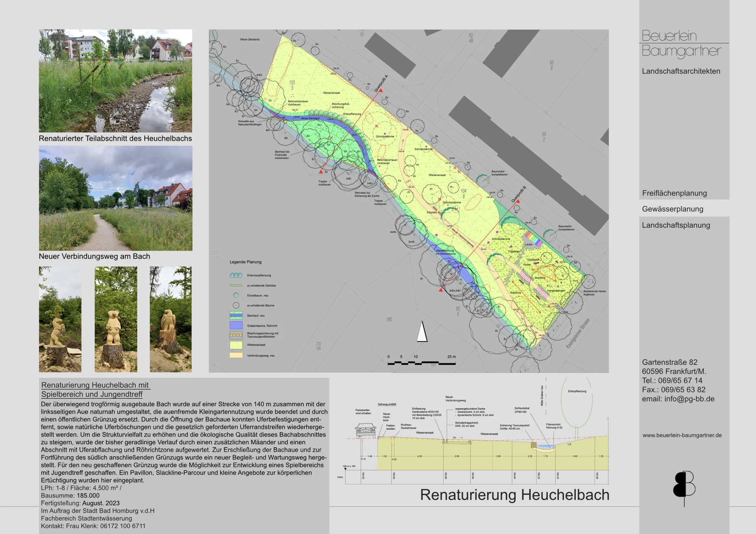Click the info@pg-bb.de email address
The image size is (756, 534).
click(689, 399)
